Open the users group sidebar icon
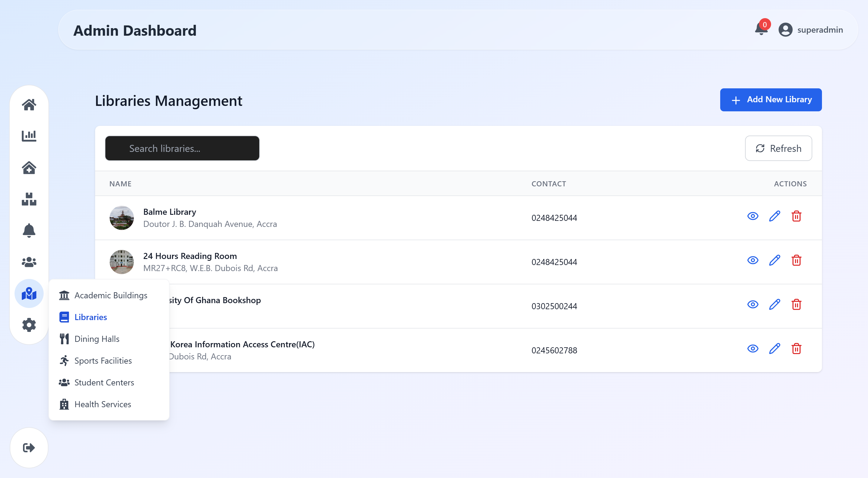The height and width of the screenshot is (478, 868). [x=29, y=262]
